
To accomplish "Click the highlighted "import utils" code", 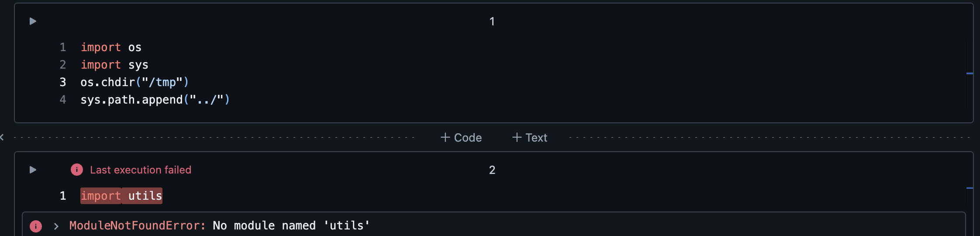I will coord(121,196).
